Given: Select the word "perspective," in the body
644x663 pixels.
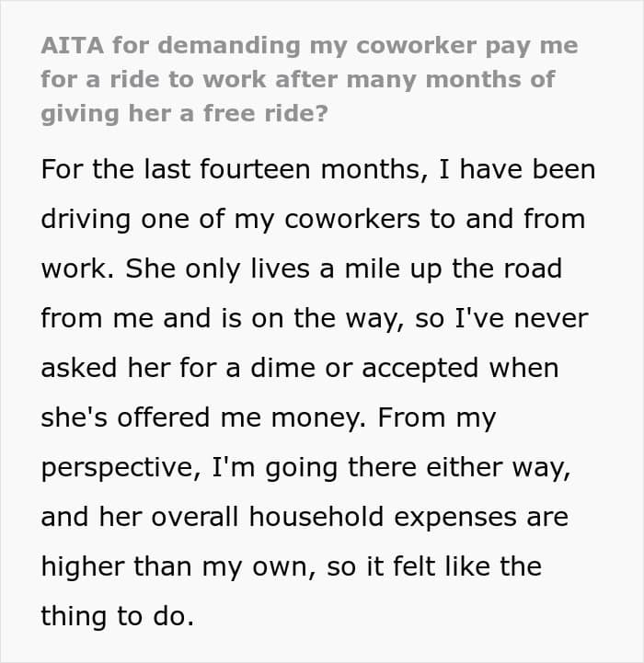Looking at the screenshot, I should (121, 468).
